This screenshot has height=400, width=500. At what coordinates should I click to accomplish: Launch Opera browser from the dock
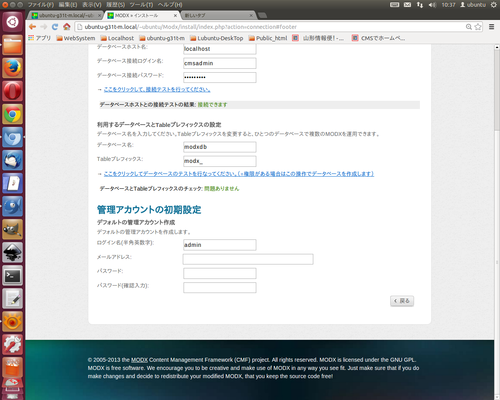point(12,91)
